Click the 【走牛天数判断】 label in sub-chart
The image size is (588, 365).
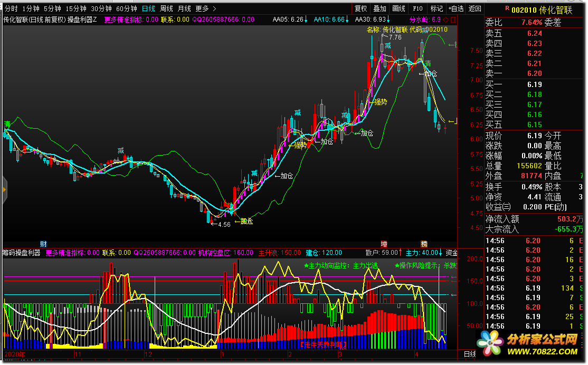323,344
